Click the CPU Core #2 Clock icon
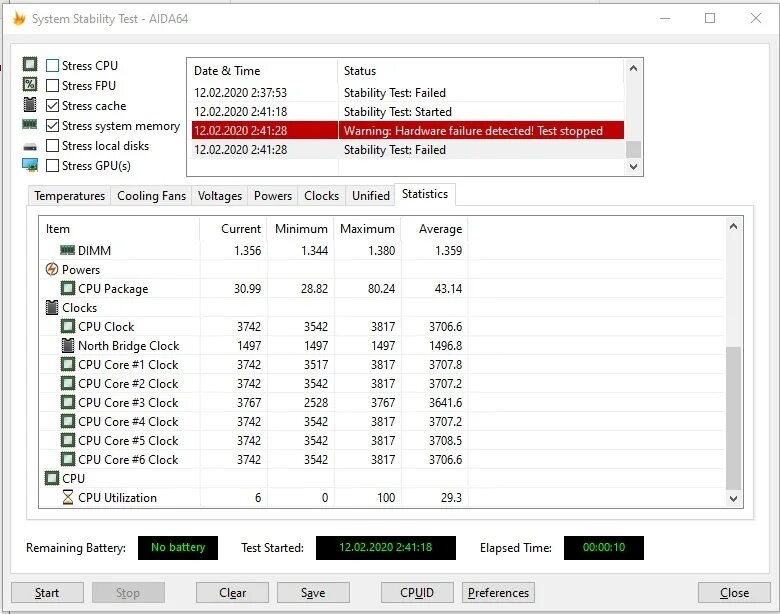The width and height of the screenshot is (780, 614). 68,383
